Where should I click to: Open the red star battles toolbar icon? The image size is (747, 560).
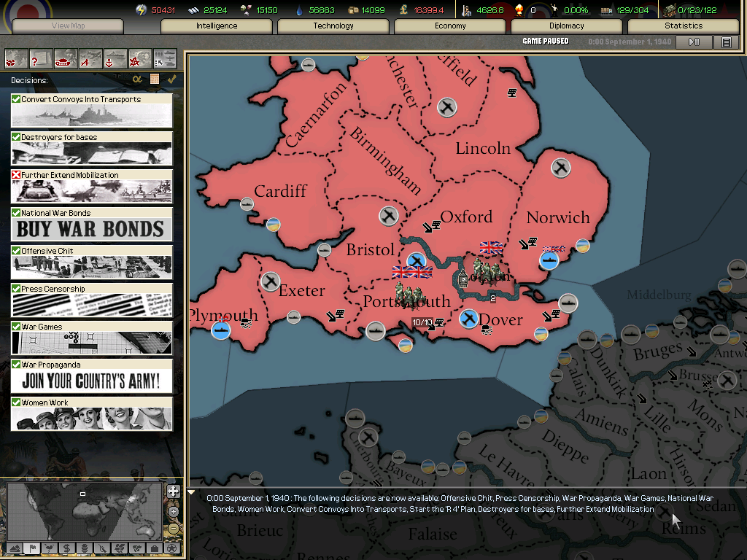139,60
